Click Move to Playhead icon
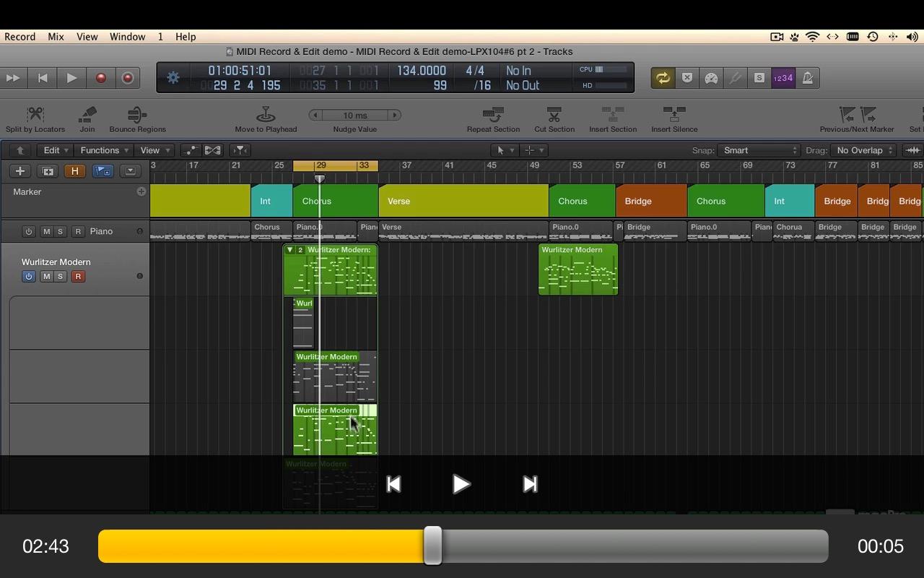Viewport: 924px width, 578px height. click(266, 115)
